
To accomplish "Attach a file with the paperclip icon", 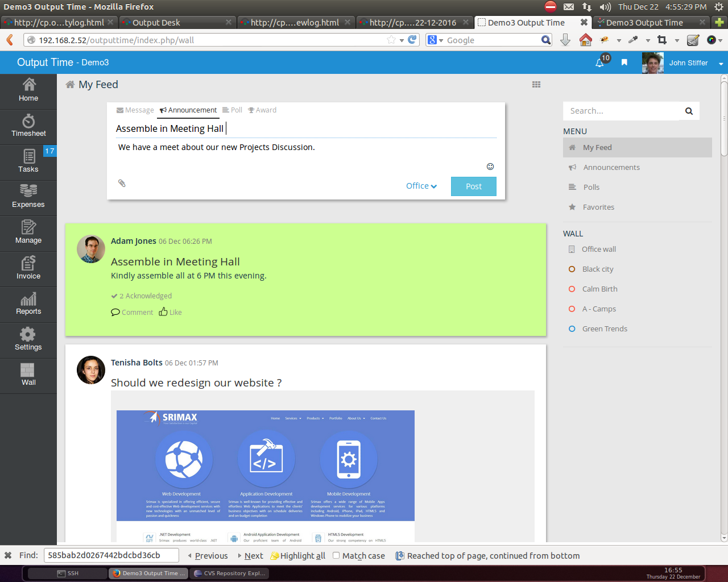I will (122, 183).
